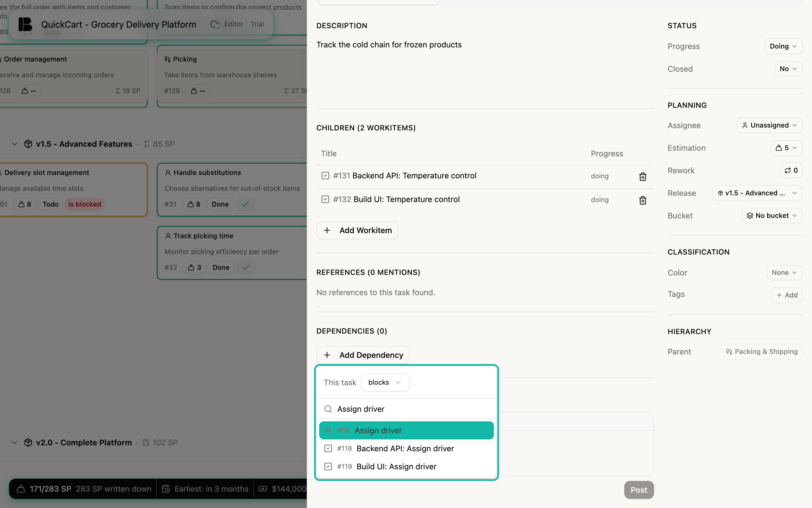
Task: Click checkbox icon of #119 Build UI: Assign driver
Action: click(328, 467)
